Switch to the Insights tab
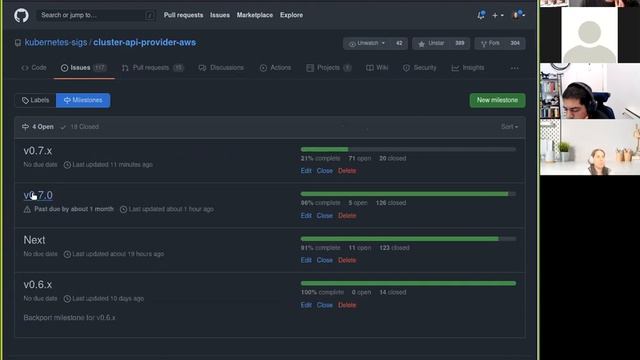 (468, 68)
